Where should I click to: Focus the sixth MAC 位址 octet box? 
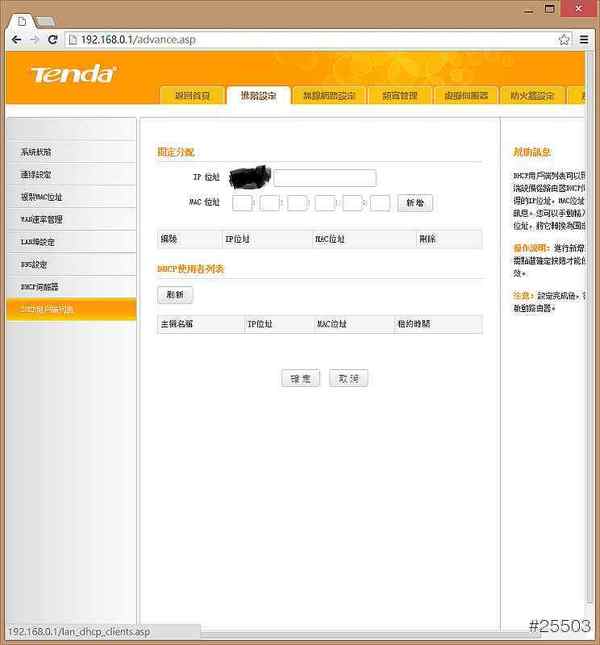(380, 203)
